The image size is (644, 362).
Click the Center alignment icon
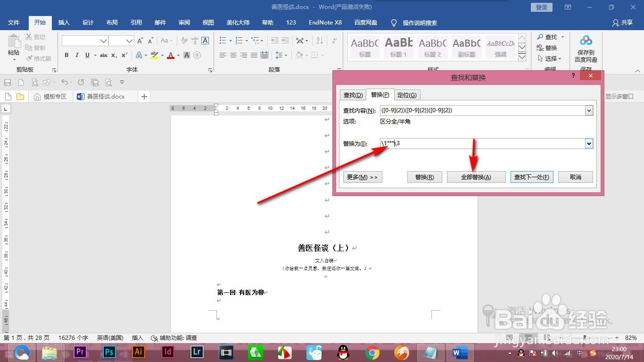click(x=233, y=56)
